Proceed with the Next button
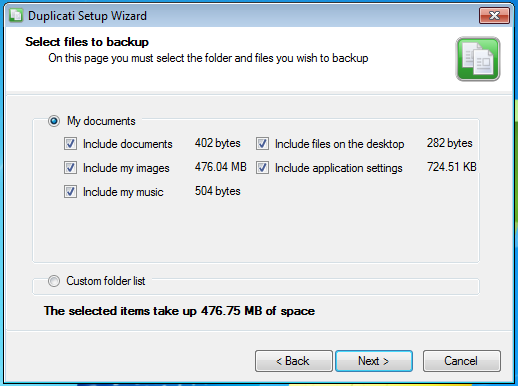The height and width of the screenshot is (386, 518). click(374, 361)
